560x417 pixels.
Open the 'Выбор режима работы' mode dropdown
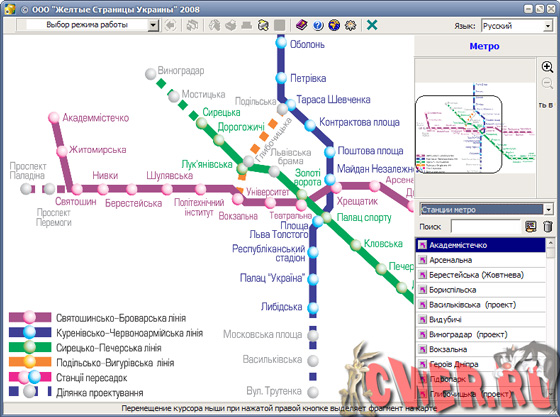point(153,25)
